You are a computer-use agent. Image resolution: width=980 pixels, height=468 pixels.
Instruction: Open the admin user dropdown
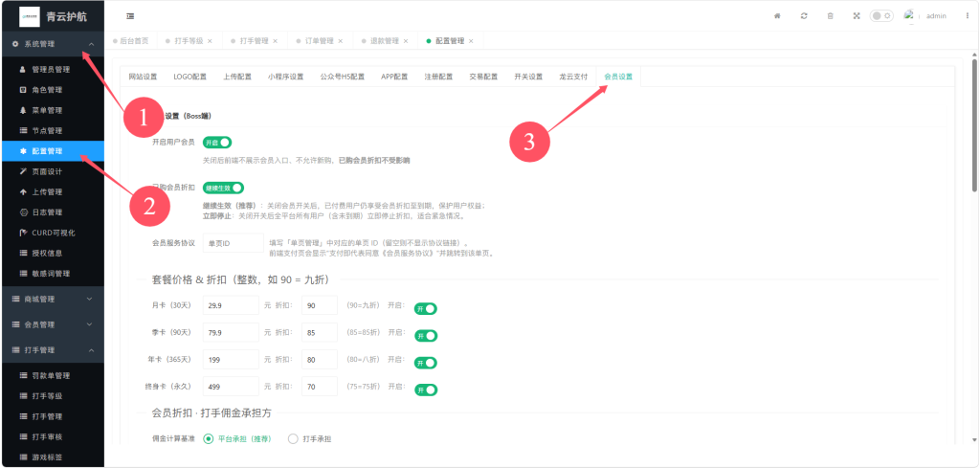pyautogui.click(x=936, y=16)
